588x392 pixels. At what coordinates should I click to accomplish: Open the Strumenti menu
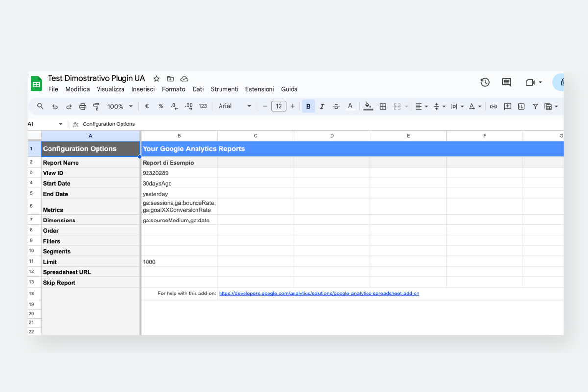[224, 89]
